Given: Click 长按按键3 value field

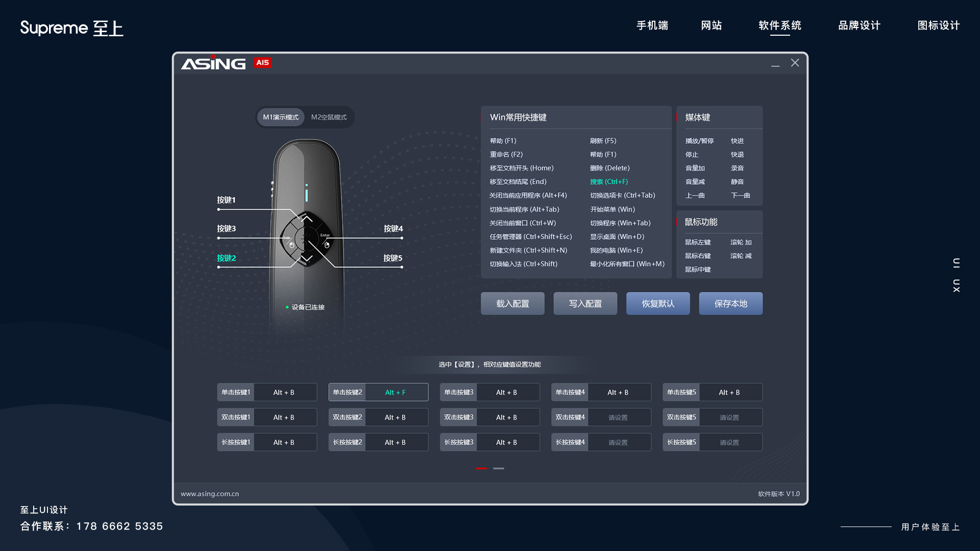Looking at the screenshot, I should [507, 442].
